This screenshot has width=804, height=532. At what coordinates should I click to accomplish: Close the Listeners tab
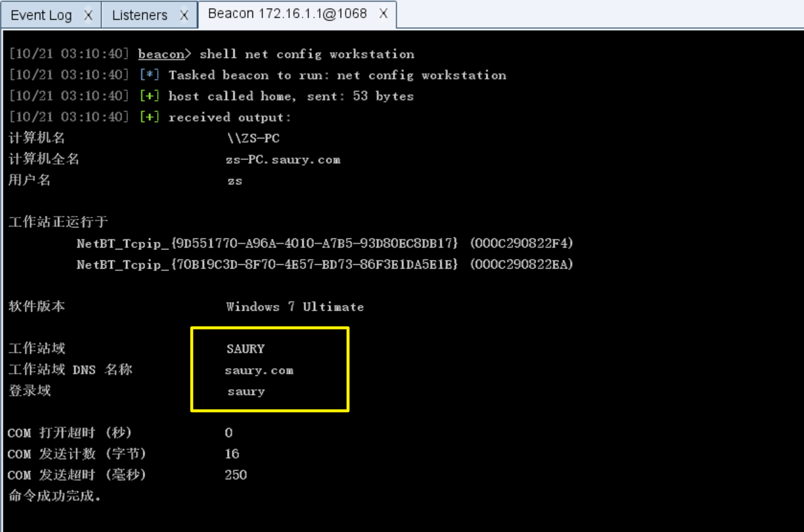[x=184, y=15]
